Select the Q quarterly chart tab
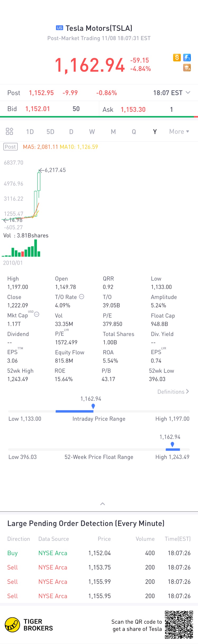198x644 pixels. point(134,132)
